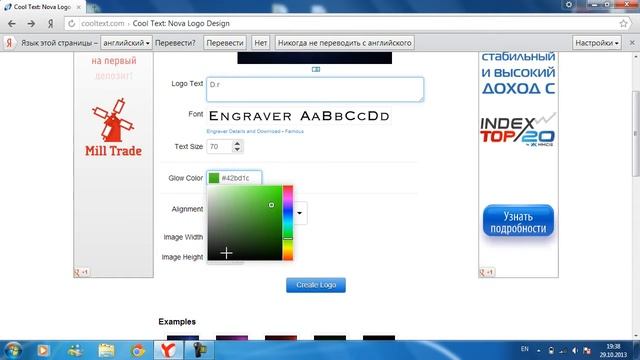Viewport: 640px width, 360px height.
Task: Go back to the previous page
Action: pyautogui.click(x=12, y=24)
